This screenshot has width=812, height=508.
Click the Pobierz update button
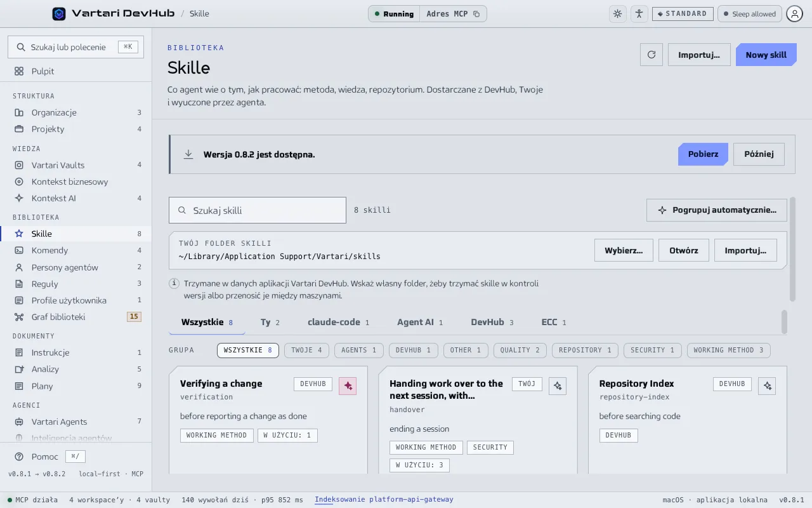click(703, 154)
